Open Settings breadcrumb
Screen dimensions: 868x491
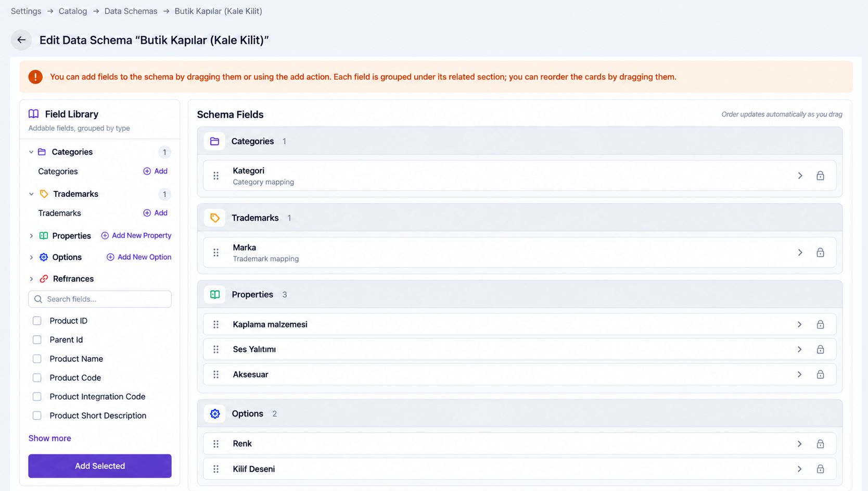tap(26, 11)
